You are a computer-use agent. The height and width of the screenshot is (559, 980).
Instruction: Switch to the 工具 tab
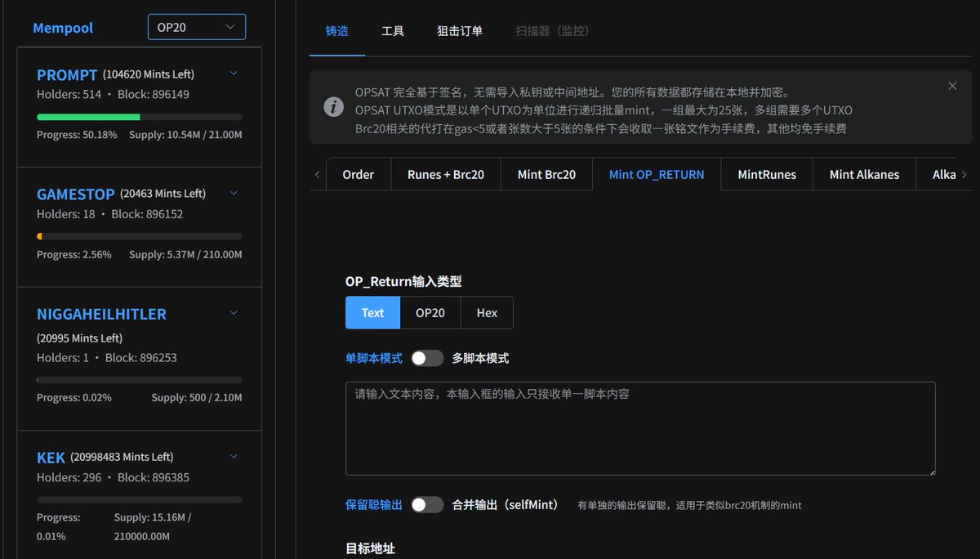coord(393,31)
